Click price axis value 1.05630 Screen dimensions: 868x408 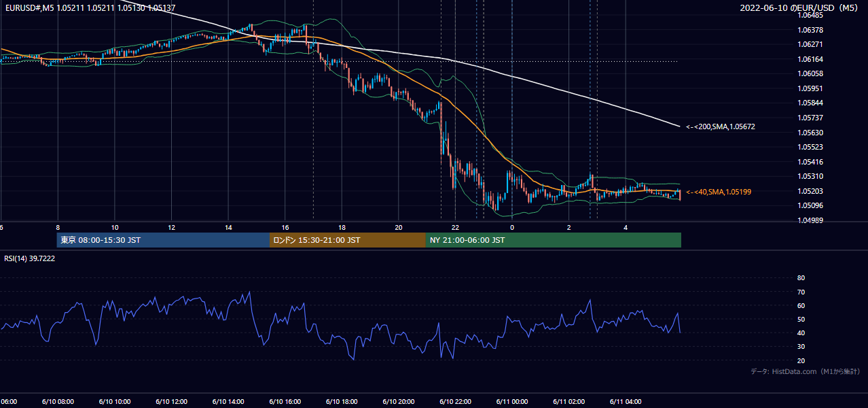pos(810,133)
